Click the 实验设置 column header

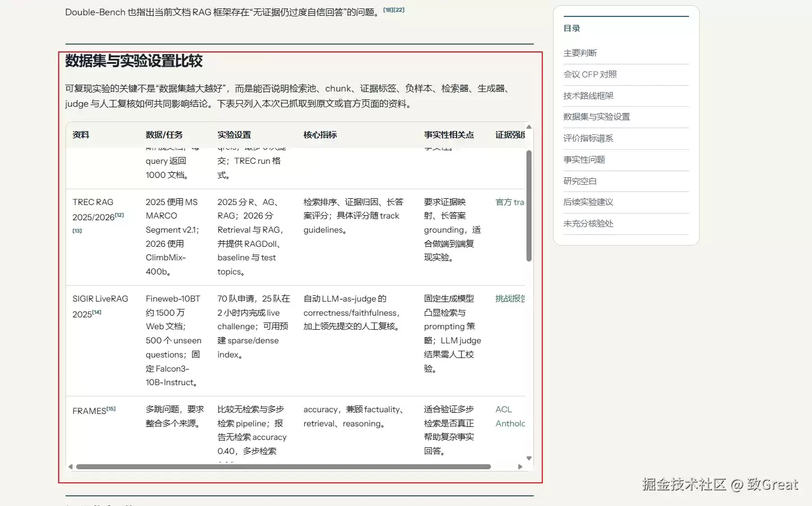[234, 135]
